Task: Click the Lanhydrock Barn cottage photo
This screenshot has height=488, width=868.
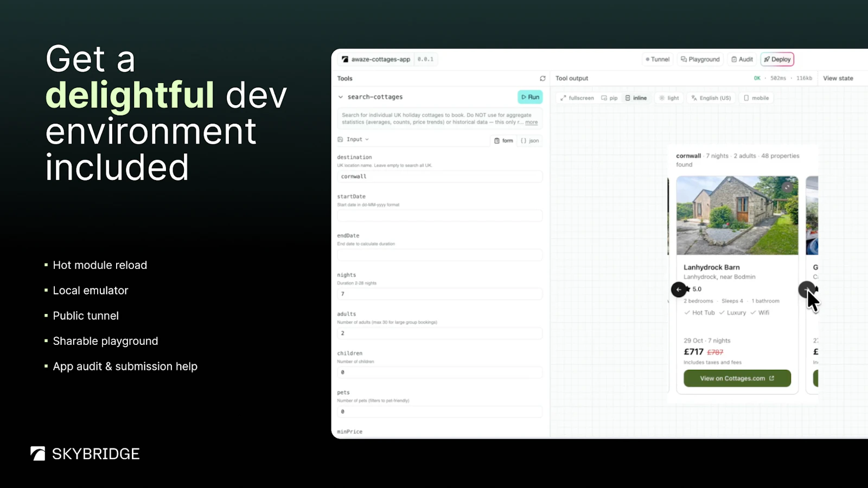Action: tap(737, 215)
